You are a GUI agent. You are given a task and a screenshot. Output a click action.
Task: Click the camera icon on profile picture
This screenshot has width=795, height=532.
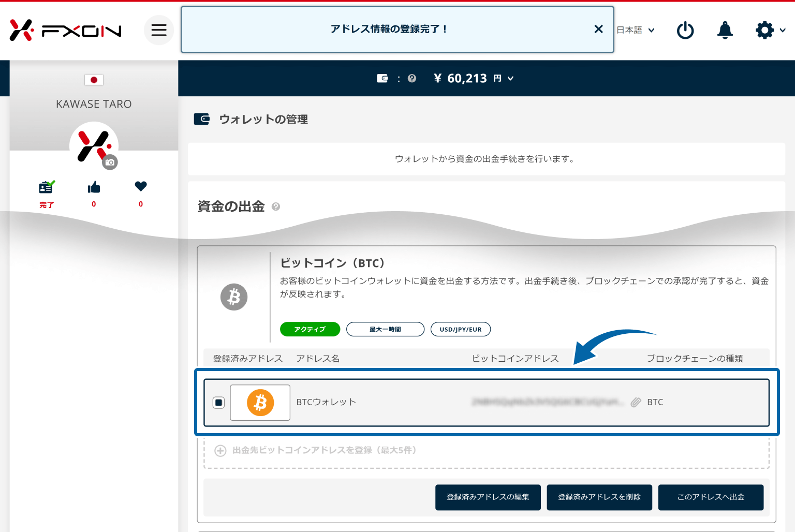pos(110,162)
